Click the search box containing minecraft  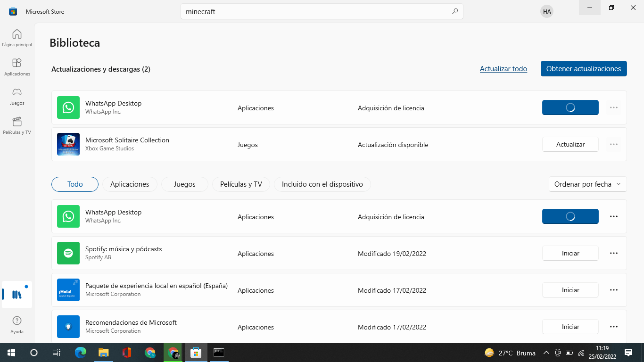point(322,12)
